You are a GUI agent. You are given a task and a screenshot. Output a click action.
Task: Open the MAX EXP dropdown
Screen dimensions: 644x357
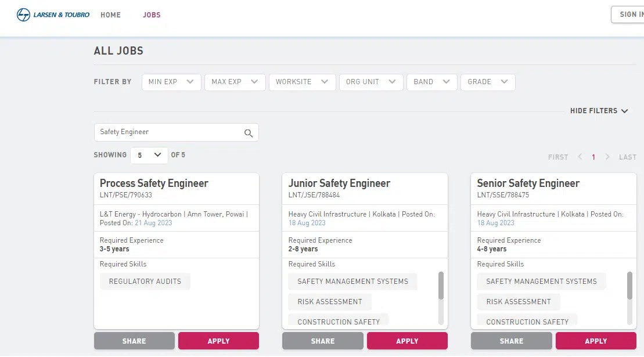tap(235, 82)
